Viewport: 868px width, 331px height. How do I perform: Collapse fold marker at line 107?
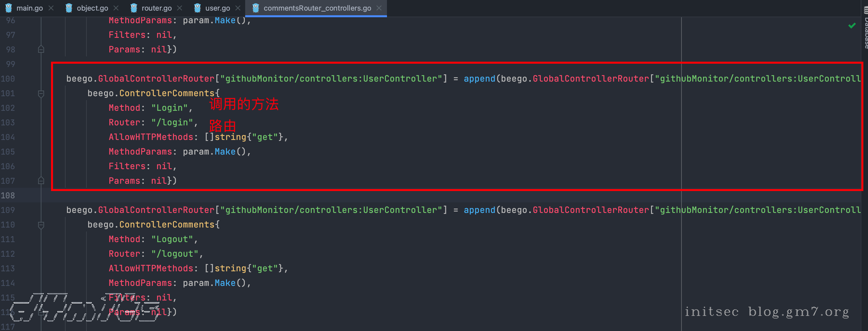tap(41, 181)
